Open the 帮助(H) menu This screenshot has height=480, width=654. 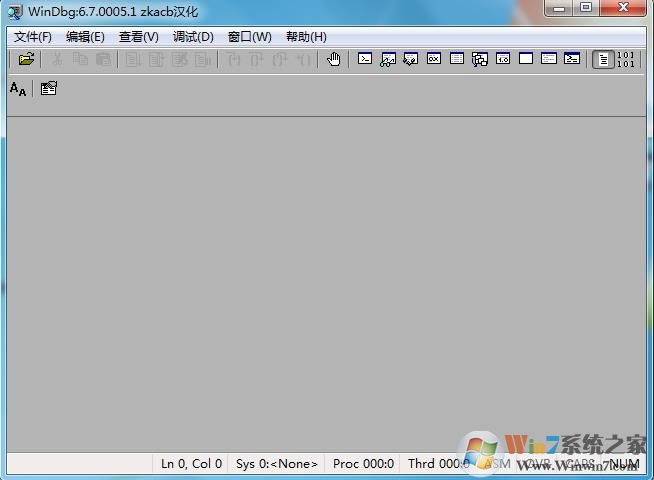tap(306, 37)
